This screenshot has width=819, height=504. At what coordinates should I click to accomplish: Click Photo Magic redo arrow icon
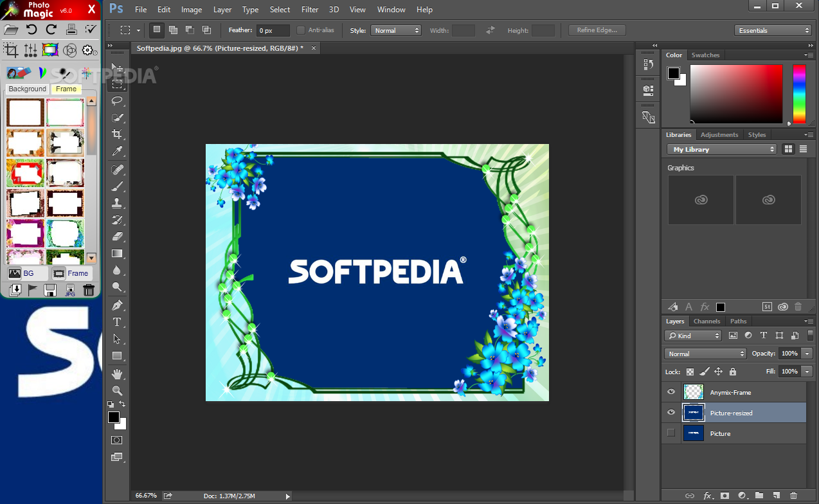[51, 30]
